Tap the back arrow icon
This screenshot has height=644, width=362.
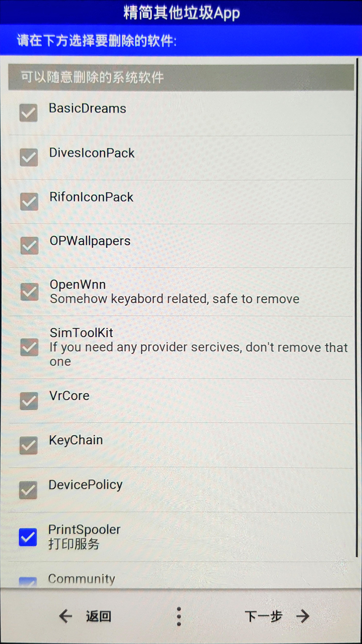(66, 617)
